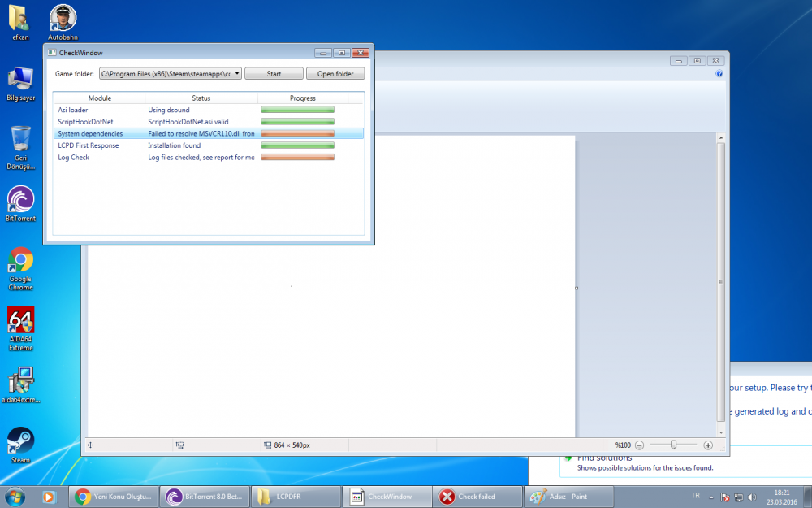Screen dimensions: 812x508
Task: Click the green LCPD First Response progress bar
Action: [297, 145]
